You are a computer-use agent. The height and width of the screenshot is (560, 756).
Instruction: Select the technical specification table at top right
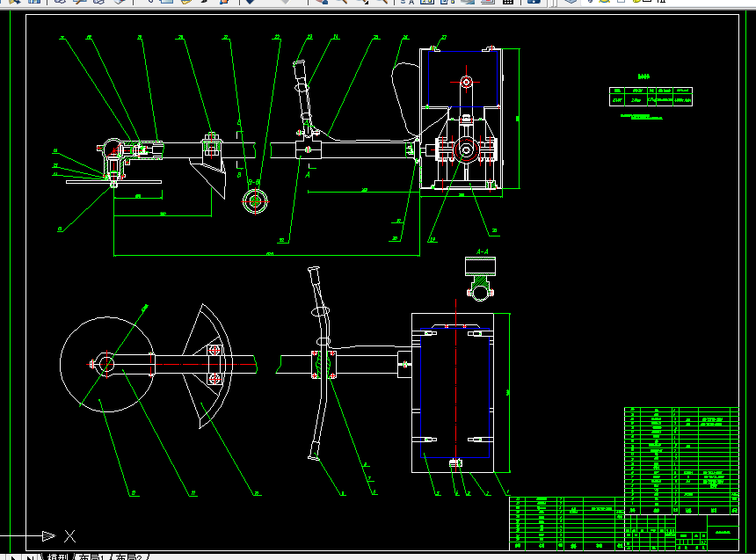pos(651,97)
